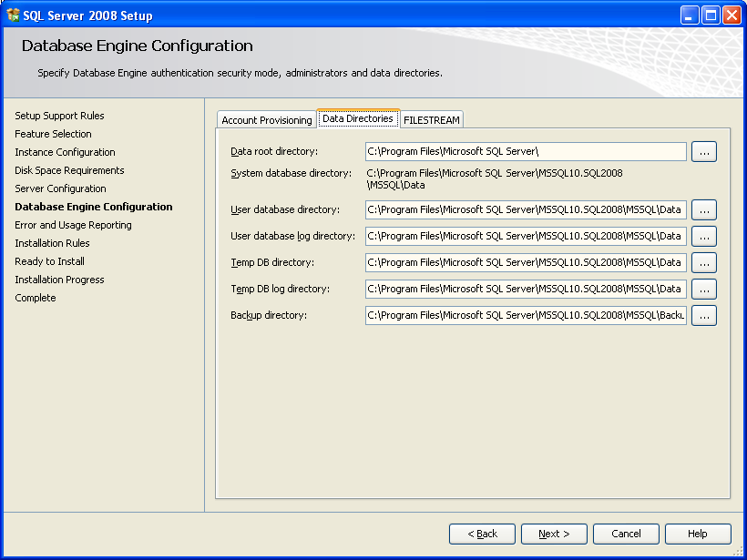The width and height of the screenshot is (747, 560).
Task: Switch to the Account Provisioning tab
Action: tap(267, 120)
